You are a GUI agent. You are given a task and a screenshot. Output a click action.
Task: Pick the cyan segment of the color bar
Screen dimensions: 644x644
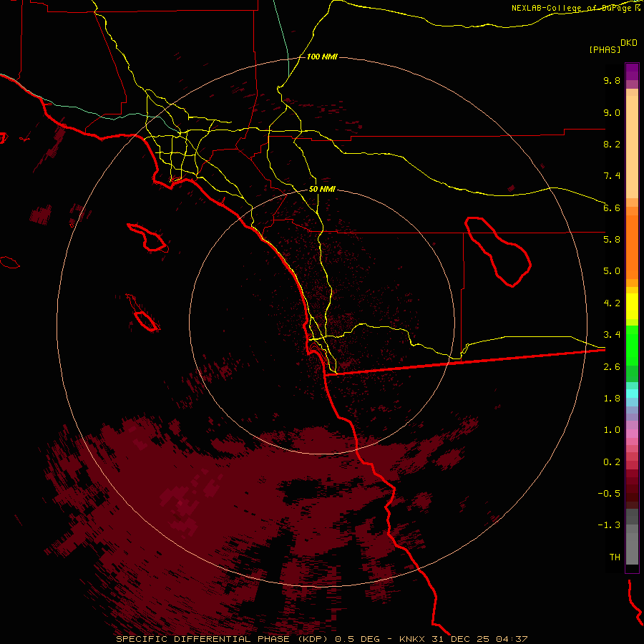click(632, 393)
